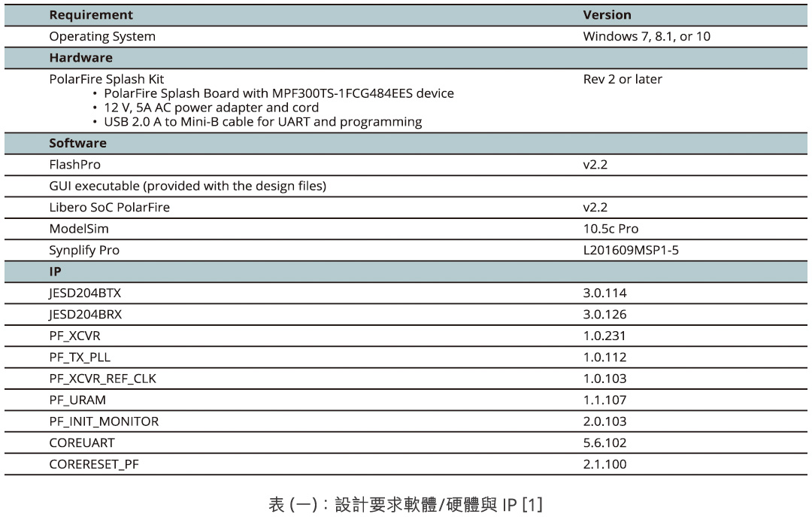This screenshot has width=812, height=517.
Task: Click the FlashPro row label
Action: 74,164
